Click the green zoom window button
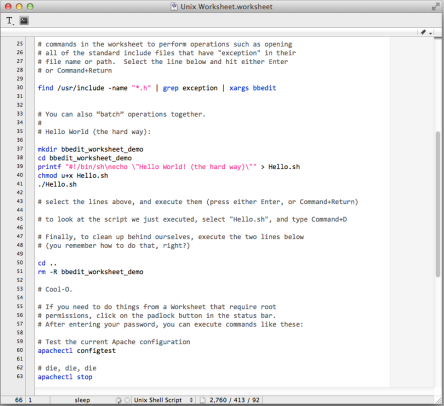Image resolution: width=444 pixels, height=406 pixels. coord(30,6)
